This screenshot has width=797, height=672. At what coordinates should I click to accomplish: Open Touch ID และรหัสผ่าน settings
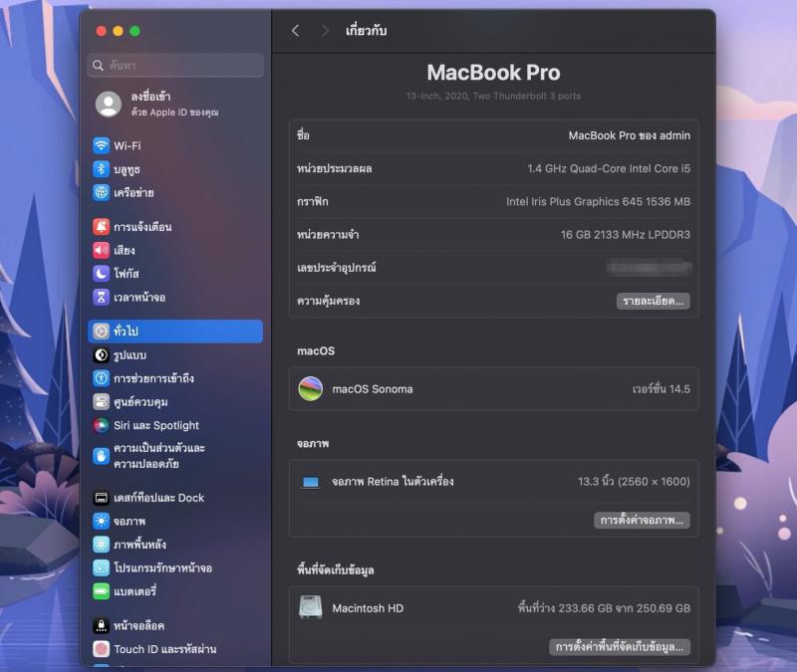pos(175,649)
